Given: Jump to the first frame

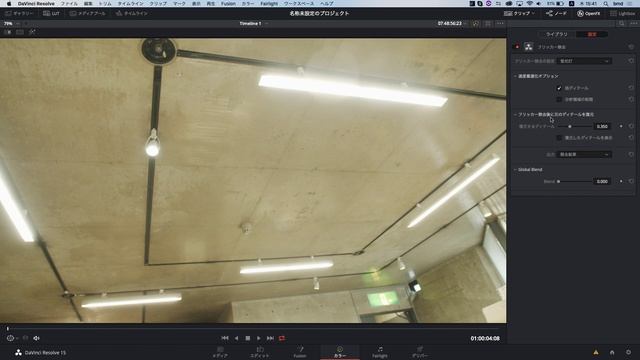Looking at the screenshot, I should click(225, 338).
